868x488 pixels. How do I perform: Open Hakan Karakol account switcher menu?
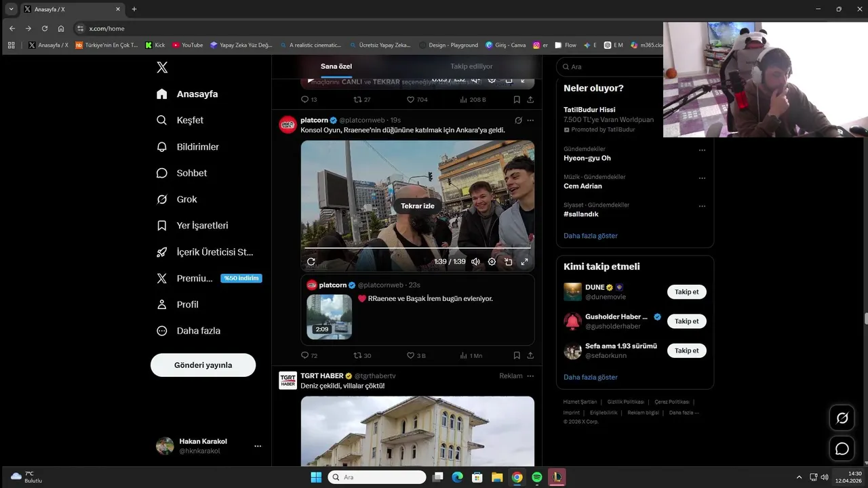coord(209,446)
